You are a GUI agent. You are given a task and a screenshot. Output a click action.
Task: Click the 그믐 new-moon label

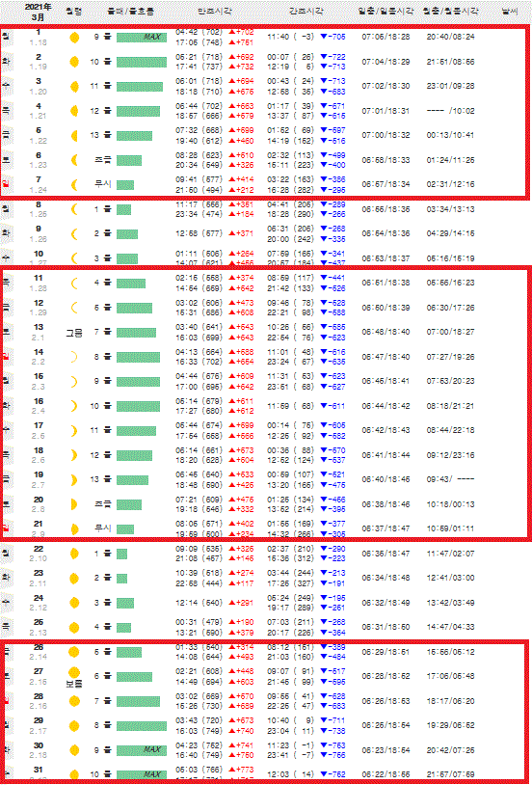coord(74,333)
